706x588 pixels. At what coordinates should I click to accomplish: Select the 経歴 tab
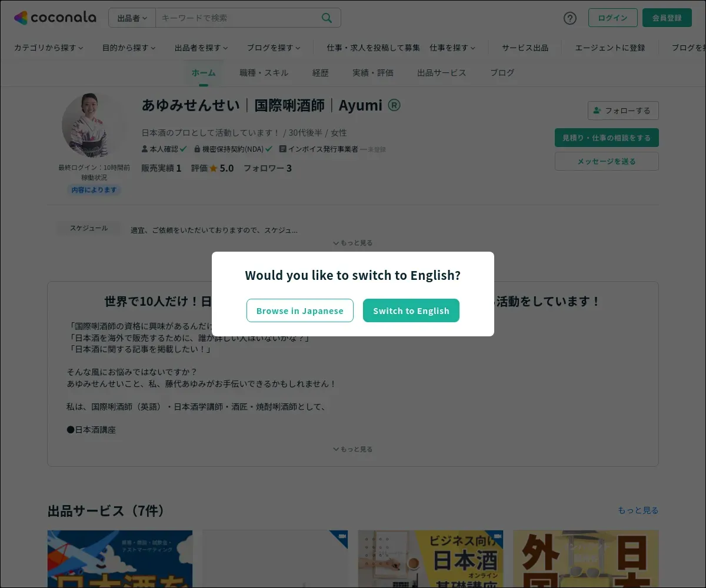click(321, 73)
